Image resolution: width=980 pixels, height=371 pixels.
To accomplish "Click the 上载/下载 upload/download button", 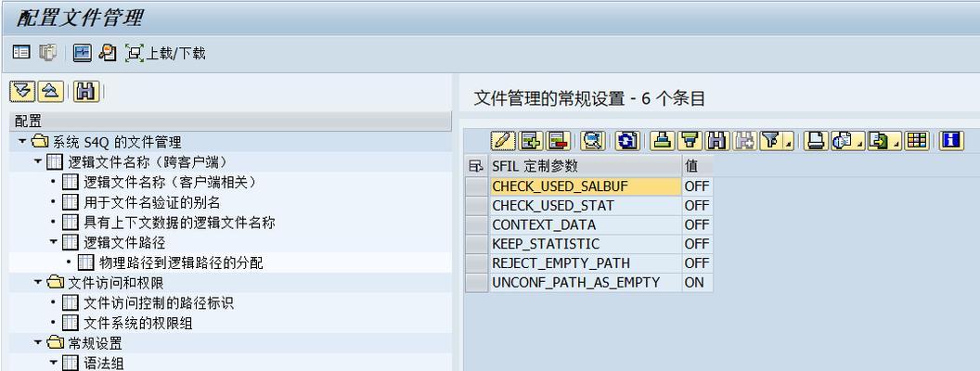I will click(x=165, y=53).
